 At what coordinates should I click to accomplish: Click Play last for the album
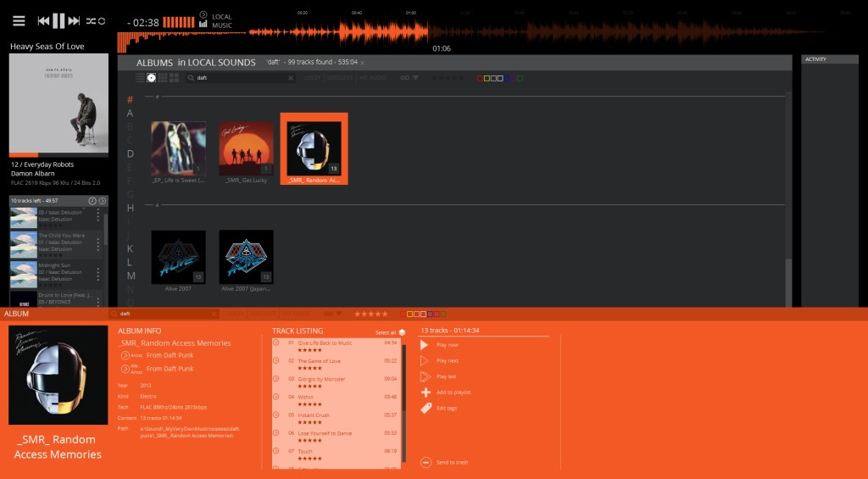click(438, 376)
